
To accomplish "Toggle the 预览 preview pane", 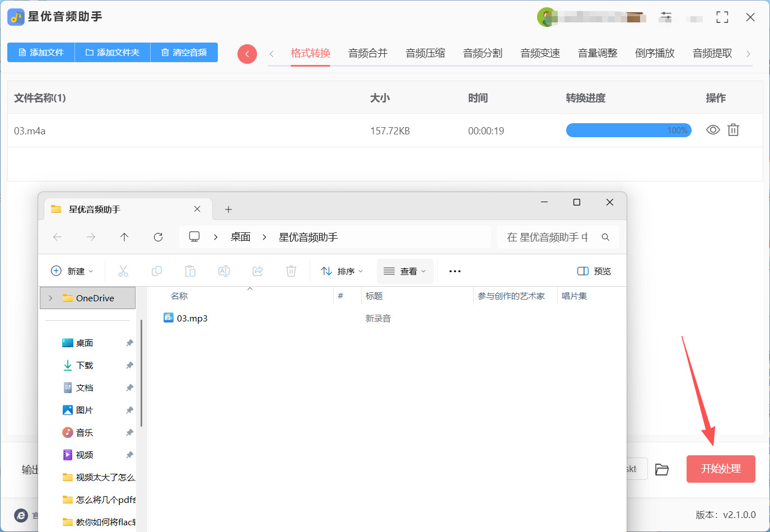I will [594, 271].
